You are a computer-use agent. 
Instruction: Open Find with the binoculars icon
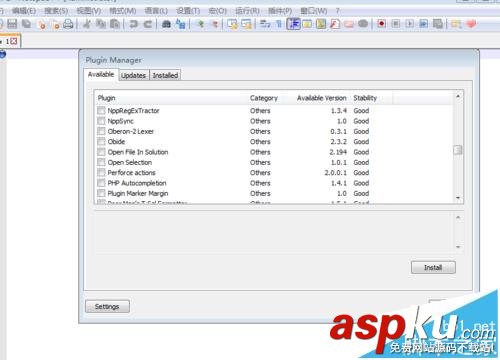[x=166, y=24]
